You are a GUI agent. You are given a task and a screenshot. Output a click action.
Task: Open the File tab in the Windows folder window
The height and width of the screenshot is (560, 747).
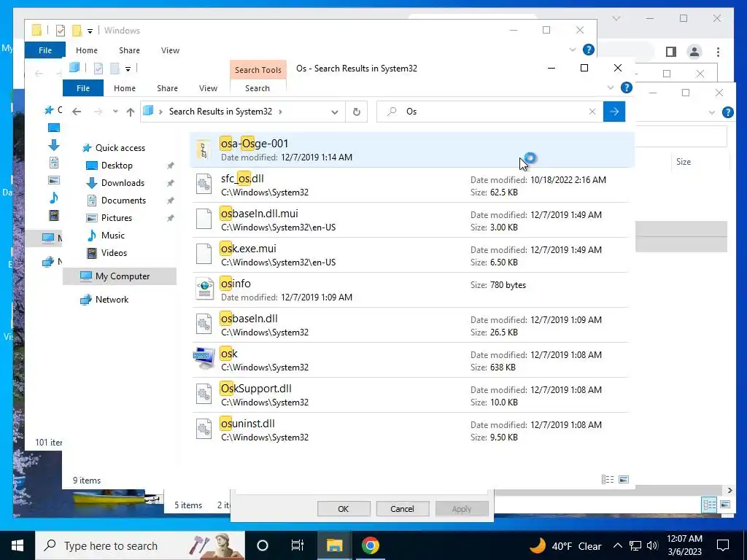coord(45,50)
